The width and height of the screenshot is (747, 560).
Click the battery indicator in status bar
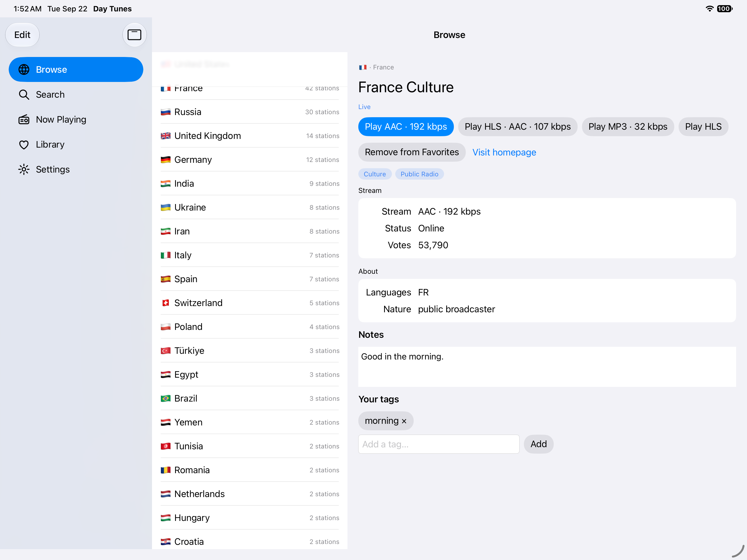click(724, 9)
